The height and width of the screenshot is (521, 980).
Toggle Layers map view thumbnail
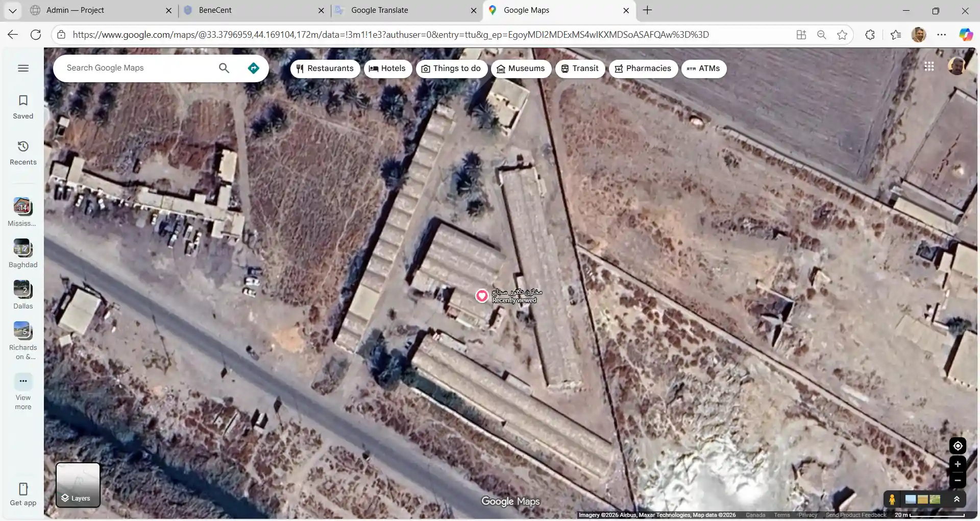pyautogui.click(x=78, y=485)
